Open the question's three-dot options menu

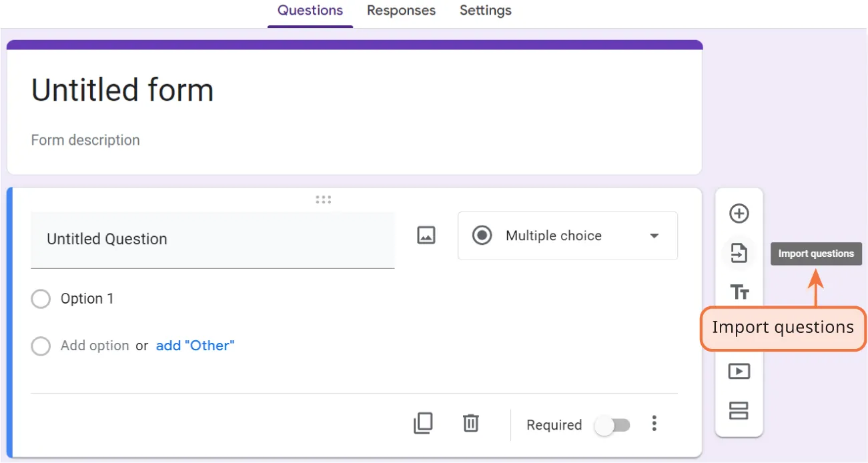(x=655, y=424)
